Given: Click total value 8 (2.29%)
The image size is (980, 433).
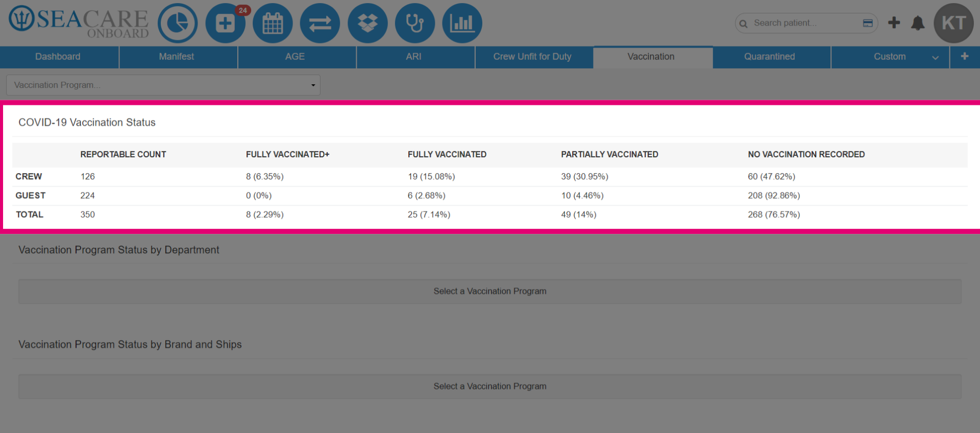Looking at the screenshot, I should (x=265, y=215).
